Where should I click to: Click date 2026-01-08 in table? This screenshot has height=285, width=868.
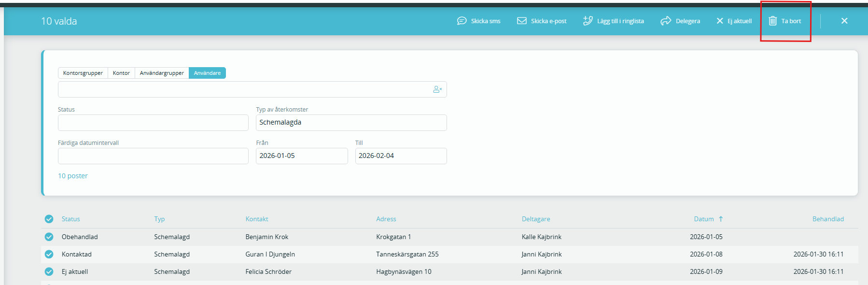pyautogui.click(x=706, y=254)
